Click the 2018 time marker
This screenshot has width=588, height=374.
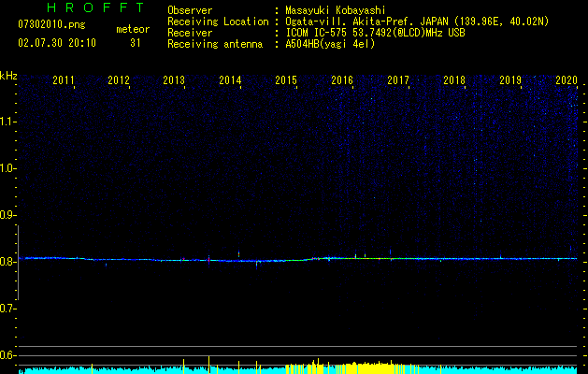(454, 79)
